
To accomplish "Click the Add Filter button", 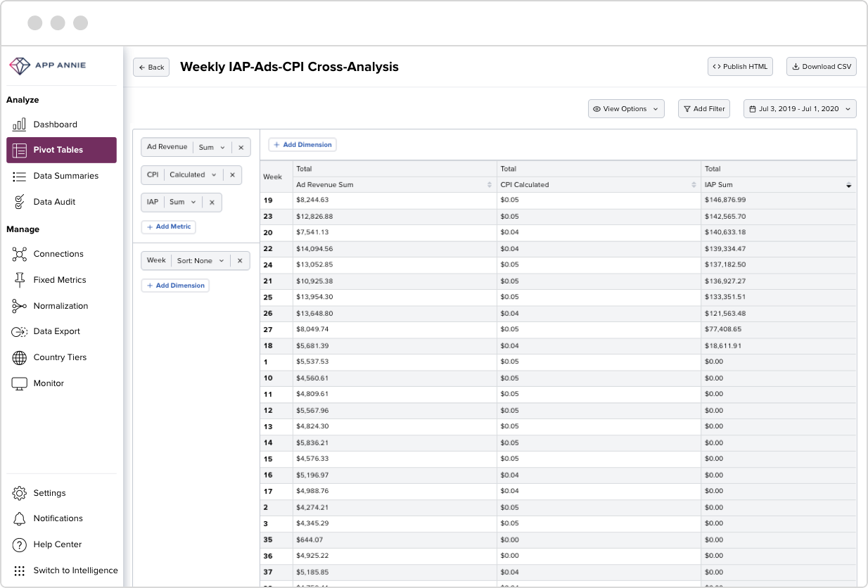I will (704, 109).
